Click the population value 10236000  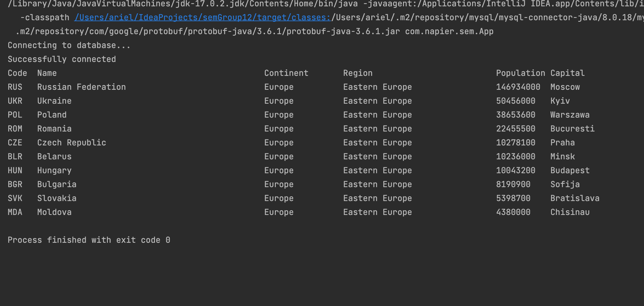tap(516, 156)
